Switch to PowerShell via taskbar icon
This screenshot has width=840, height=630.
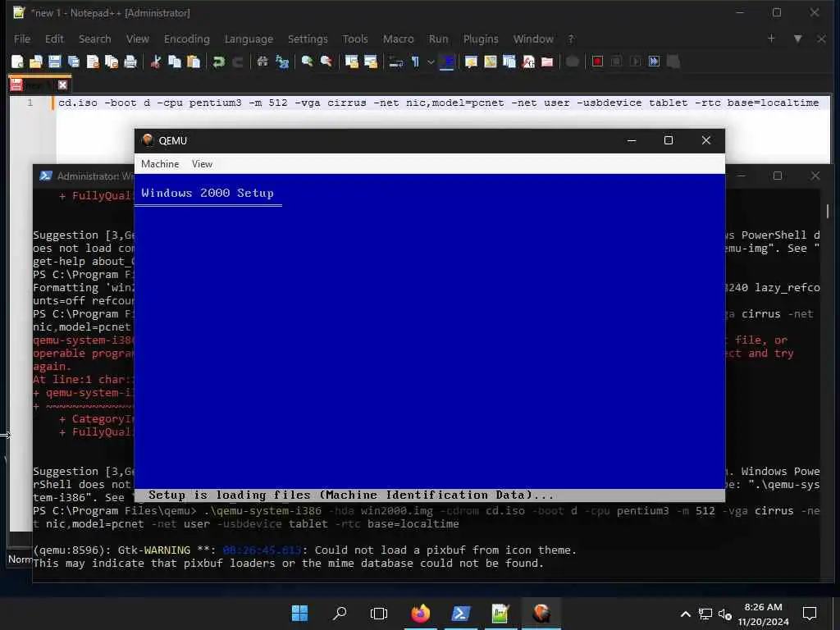461,613
